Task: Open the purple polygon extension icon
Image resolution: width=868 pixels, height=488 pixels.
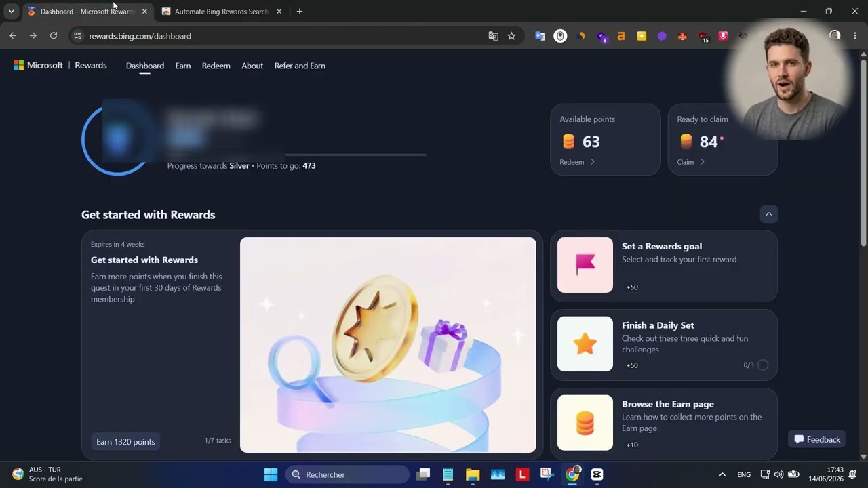Action: (x=662, y=36)
